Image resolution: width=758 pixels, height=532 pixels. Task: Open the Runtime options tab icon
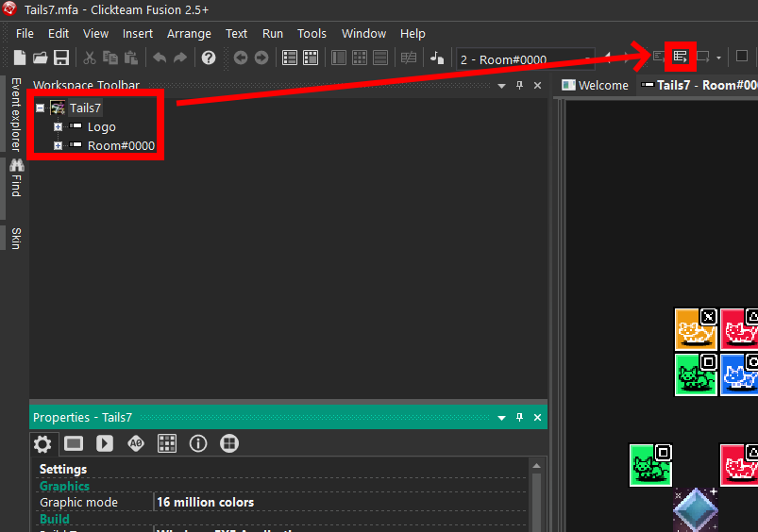pyautogui.click(x=105, y=443)
